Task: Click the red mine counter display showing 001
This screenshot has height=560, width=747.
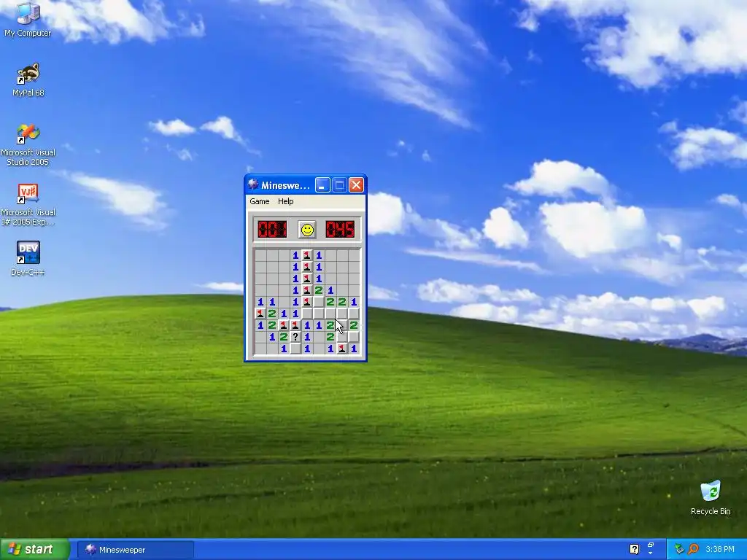Action: [x=272, y=230]
